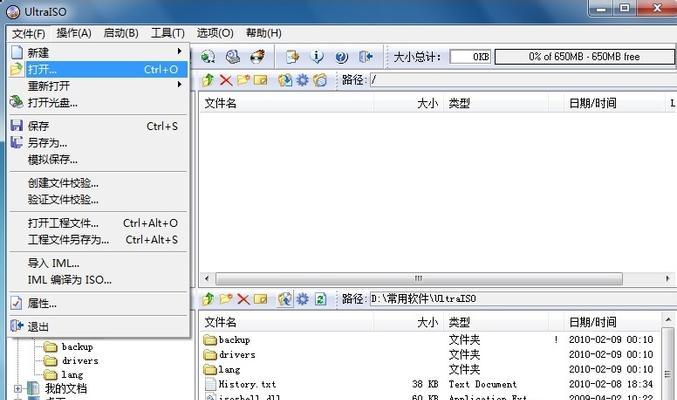Choose 保存 menu entry
This screenshot has width=677, height=400.
coord(98,126)
